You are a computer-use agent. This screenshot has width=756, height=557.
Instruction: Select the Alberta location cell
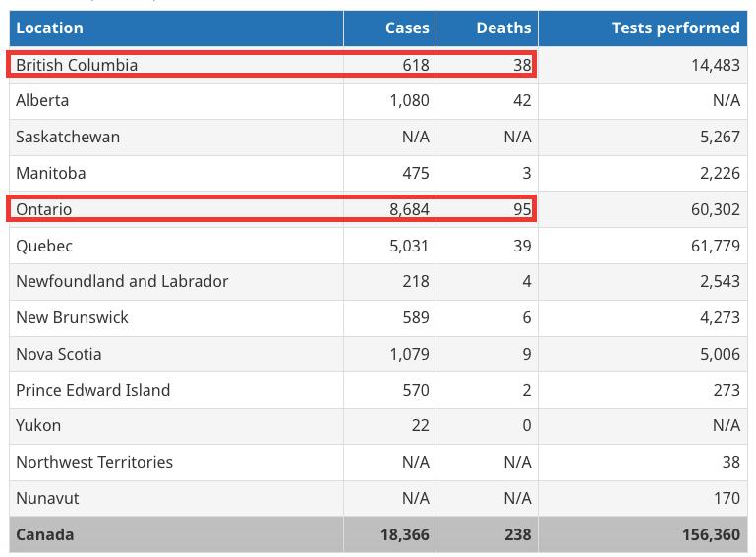42,100
